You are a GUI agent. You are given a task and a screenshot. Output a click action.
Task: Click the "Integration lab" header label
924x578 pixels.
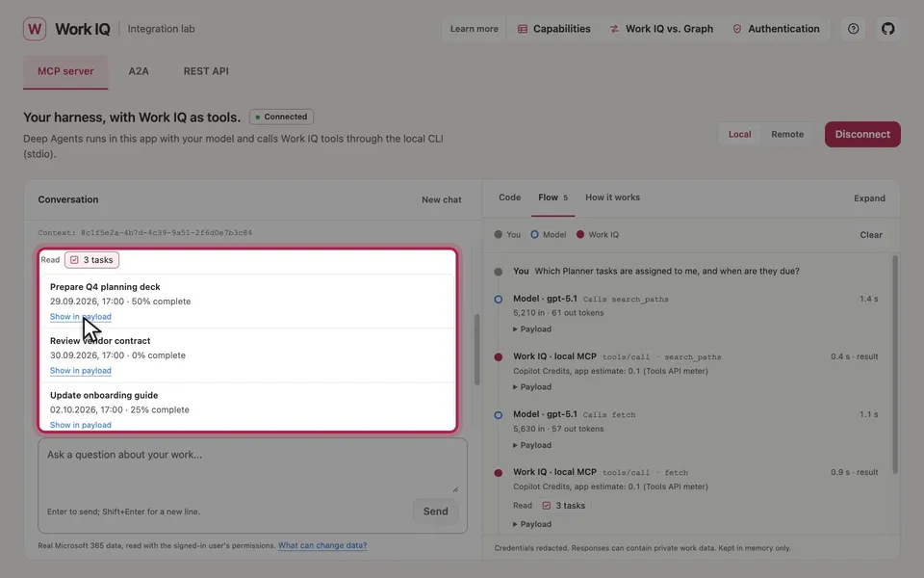(x=161, y=29)
